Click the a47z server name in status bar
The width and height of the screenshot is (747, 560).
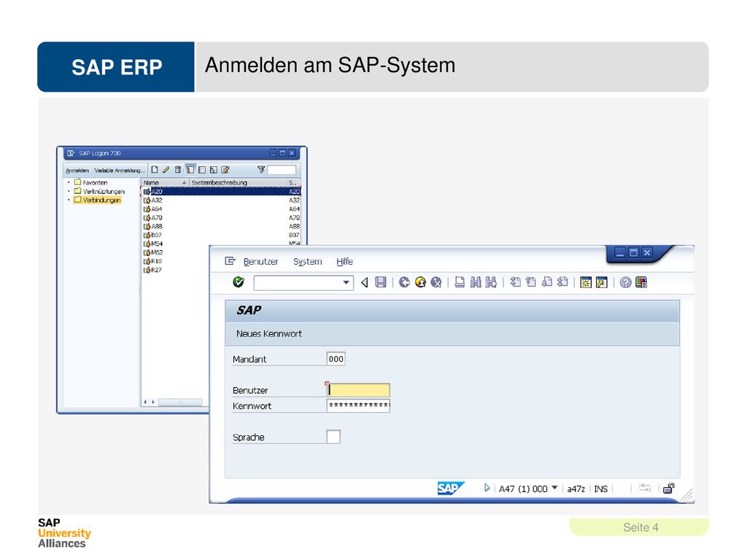[576, 489]
